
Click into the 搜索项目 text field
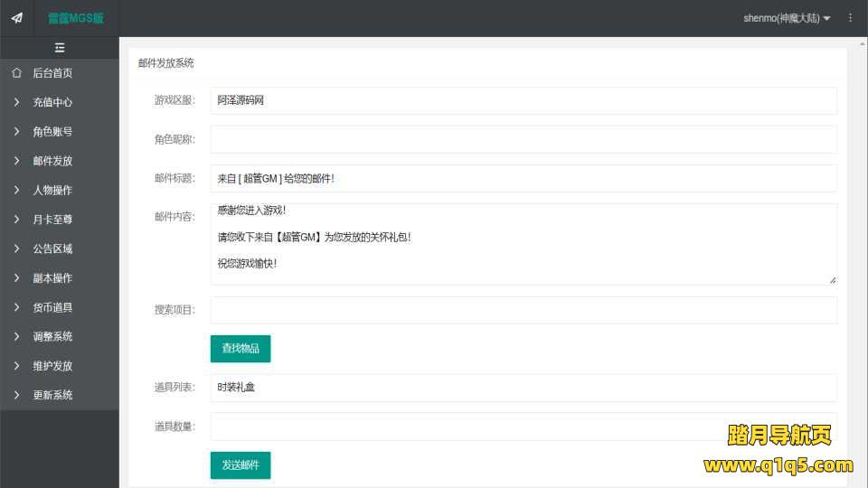pyautogui.click(x=524, y=310)
